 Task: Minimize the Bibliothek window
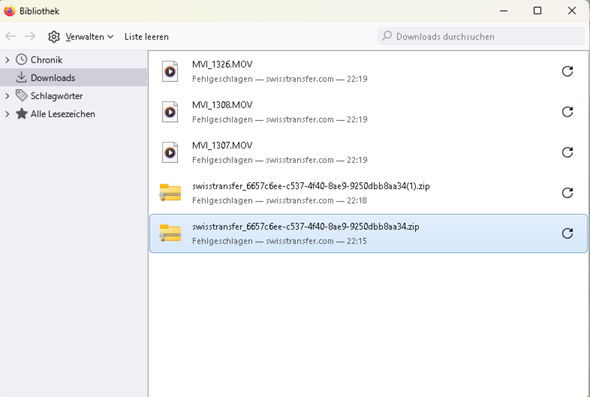click(x=503, y=11)
